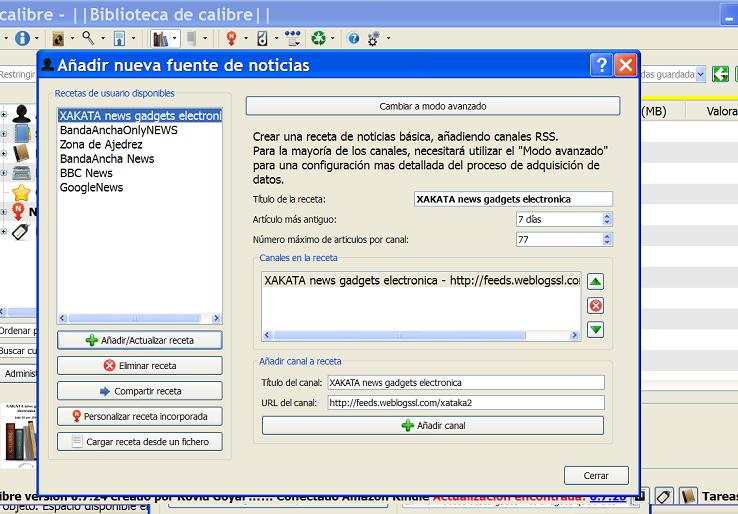This screenshot has width=738, height=514.
Task: Increase the oldest article days value
Action: click(607, 216)
